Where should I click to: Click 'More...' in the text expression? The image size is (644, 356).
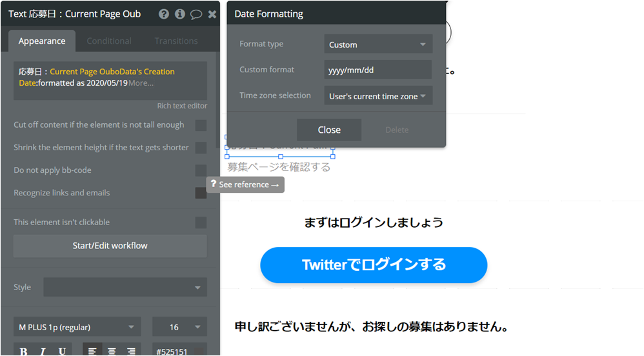click(x=141, y=83)
